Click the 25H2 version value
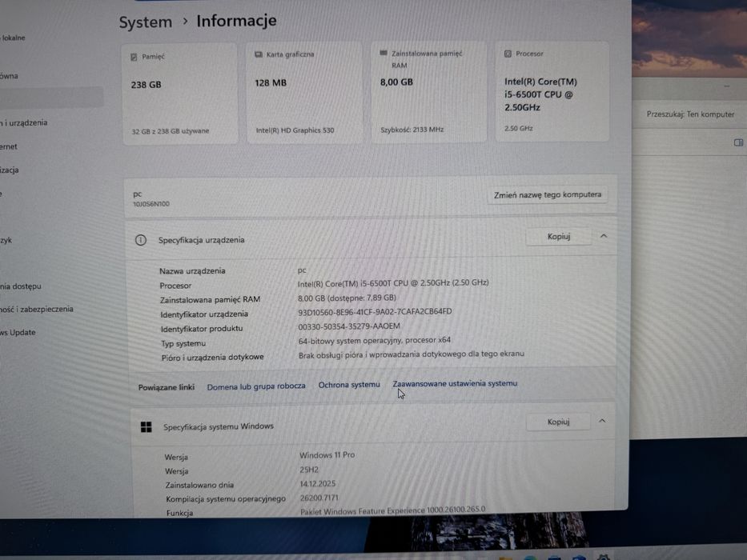The height and width of the screenshot is (560, 747). tap(309, 470)
